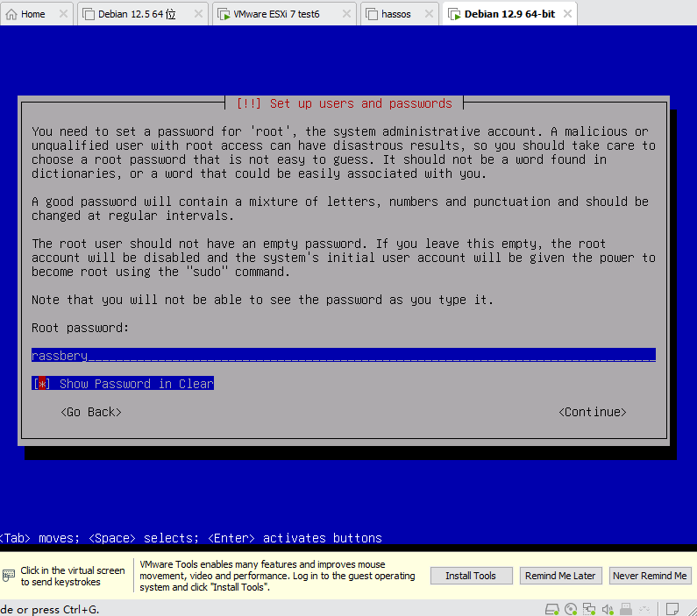Click Remind Me Later button
The width and height of the screenshot is (697, 616).
click(560, 576)
